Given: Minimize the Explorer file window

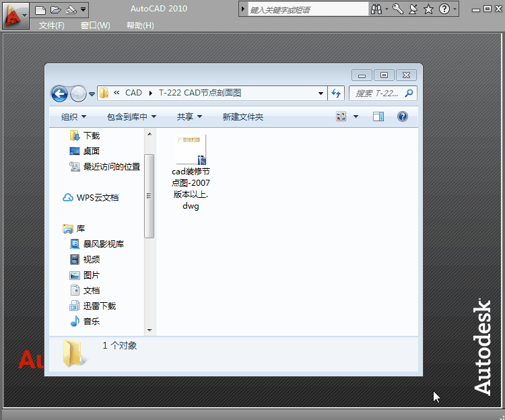Looking at the screenshot, I should 362,75.
